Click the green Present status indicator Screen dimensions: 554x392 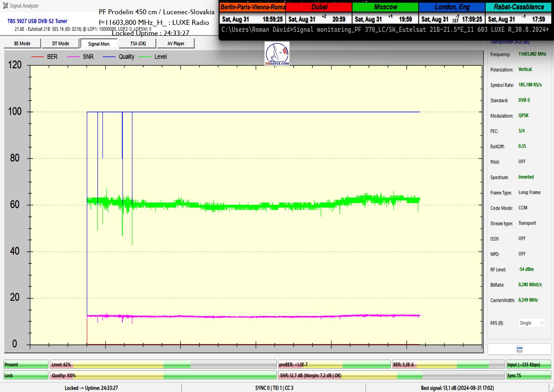pyautogui.click(x=25, y=365)
